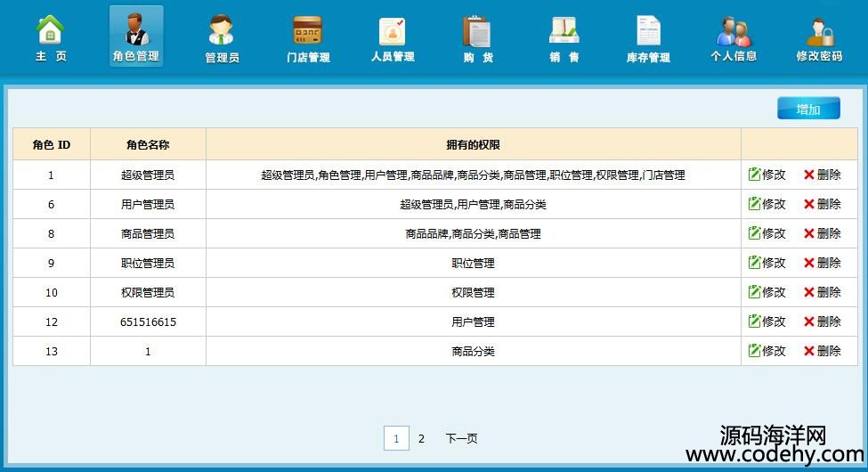The height and width of the screenshot is (472, 868).
Task: Open the 购货 purchase clipboard icon
Action: point(478,31)
